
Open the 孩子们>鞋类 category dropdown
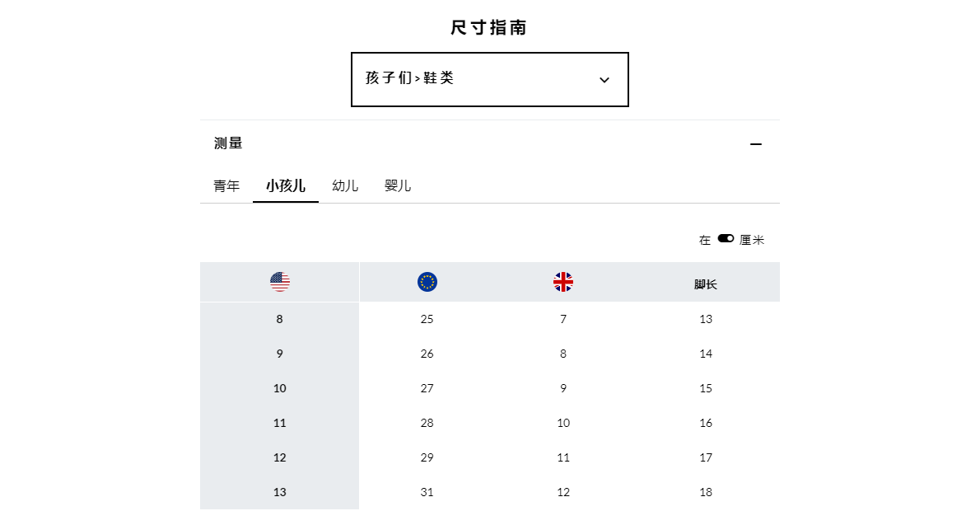click(x=490, y=79)
